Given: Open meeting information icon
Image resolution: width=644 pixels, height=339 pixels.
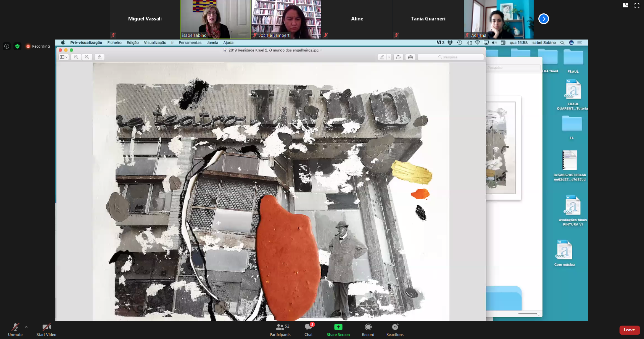Looking at the screenshot, I should click(x=7, y=46).
